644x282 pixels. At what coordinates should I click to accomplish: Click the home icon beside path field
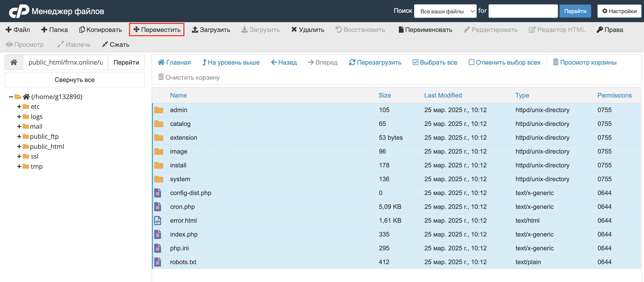click(14, 62)
